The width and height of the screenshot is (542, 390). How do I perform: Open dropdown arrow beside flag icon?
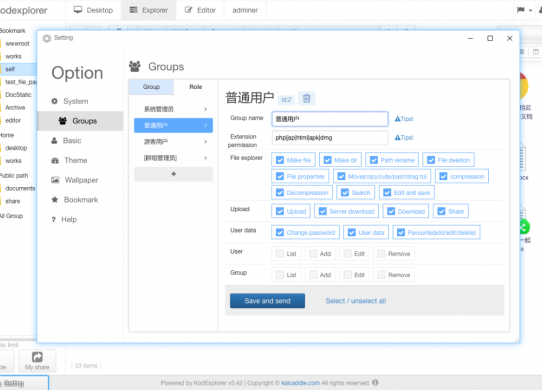tap(530, 10)
